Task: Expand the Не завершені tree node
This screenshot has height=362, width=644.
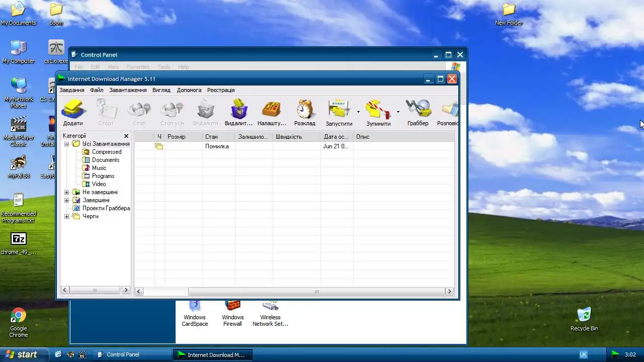Action: pyautogui.click(x=66, y=192)
